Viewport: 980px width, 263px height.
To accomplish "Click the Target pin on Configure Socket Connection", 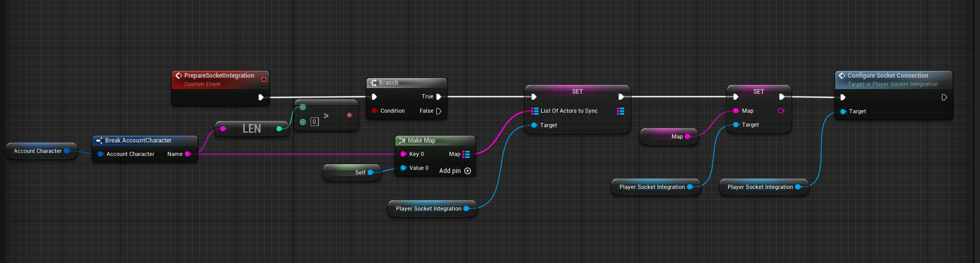I will tap(843, 111).
